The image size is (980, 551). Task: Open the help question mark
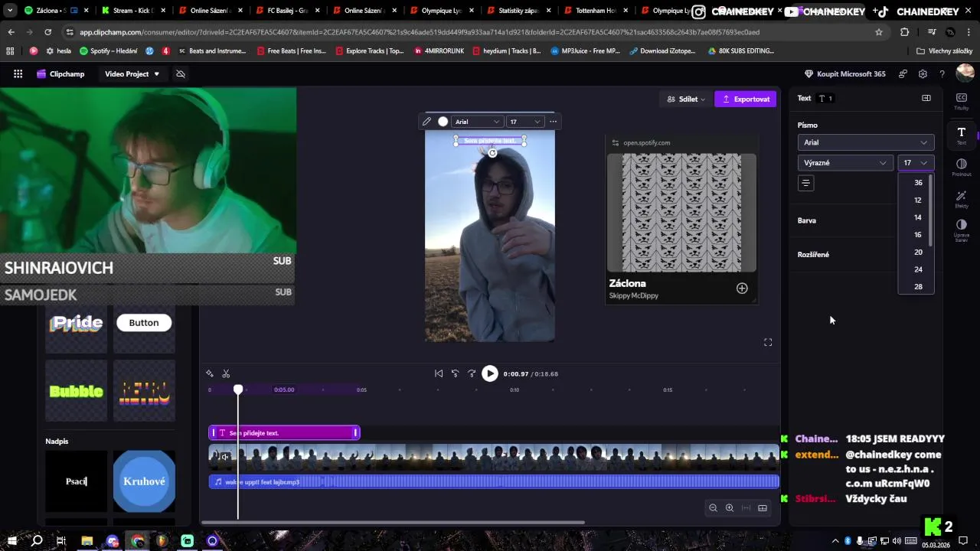tap(942, 74)
